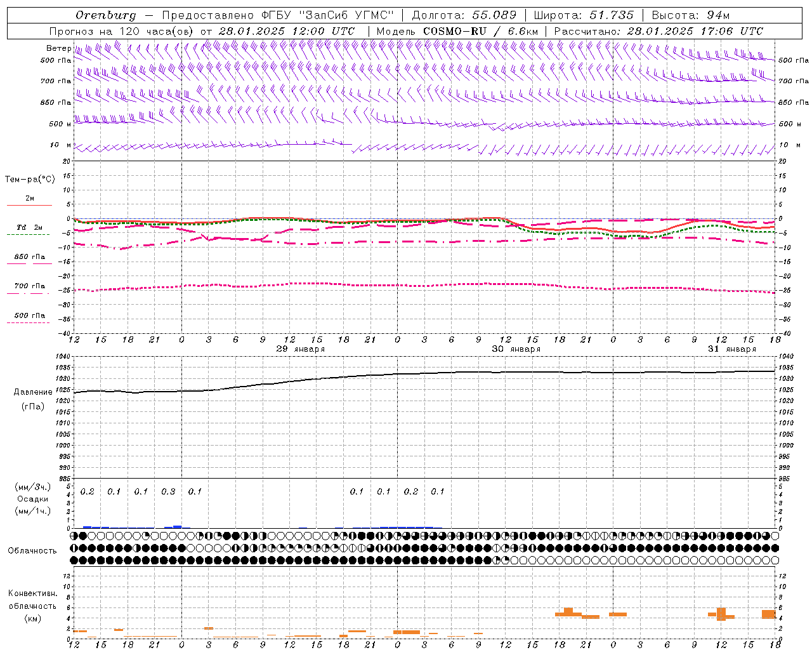Click "850 гПа" in the temperature legend

pos(30,257)
